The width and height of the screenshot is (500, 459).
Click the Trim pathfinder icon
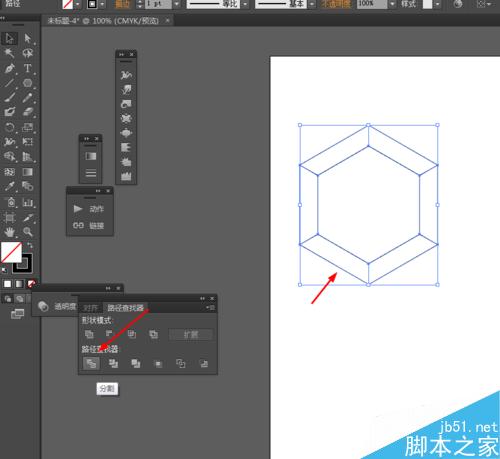point(113,363)
